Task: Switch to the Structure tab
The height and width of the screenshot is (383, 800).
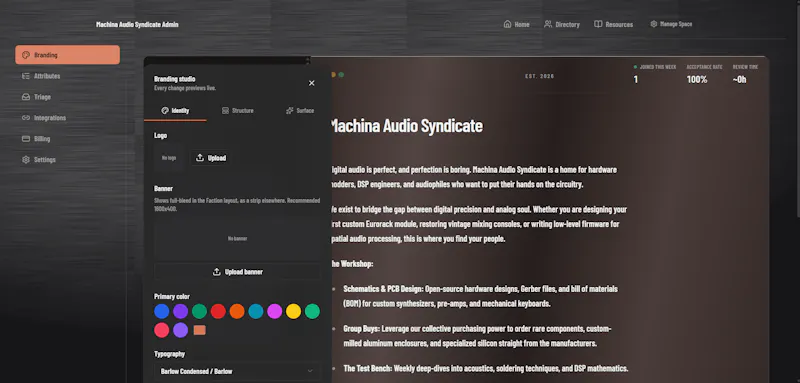Action: (x=237, y=111)
